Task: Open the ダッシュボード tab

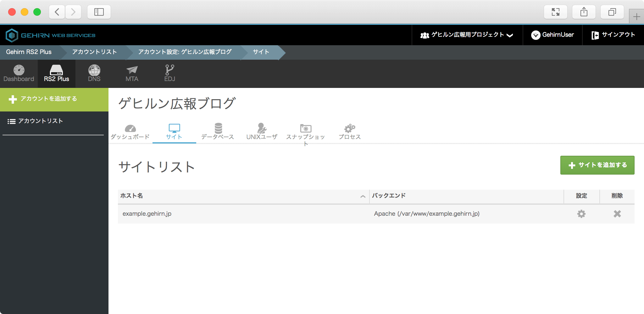Action: (130, 133)
